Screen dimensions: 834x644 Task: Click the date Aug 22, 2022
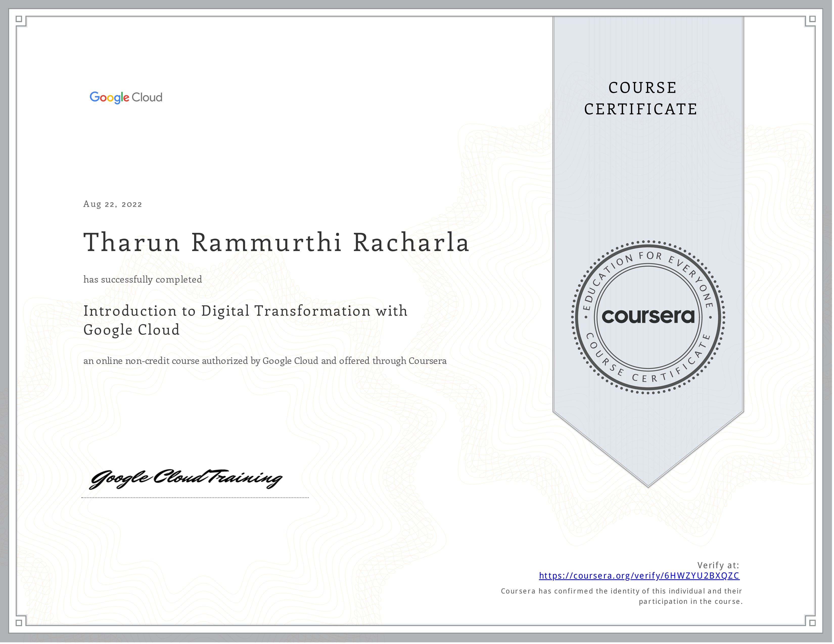pos(113,204)
